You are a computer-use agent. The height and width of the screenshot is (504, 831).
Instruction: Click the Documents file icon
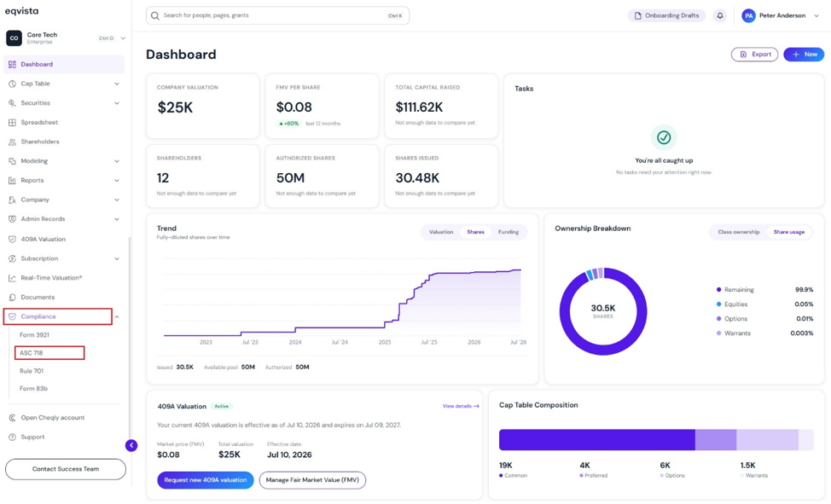click(12, 298)
